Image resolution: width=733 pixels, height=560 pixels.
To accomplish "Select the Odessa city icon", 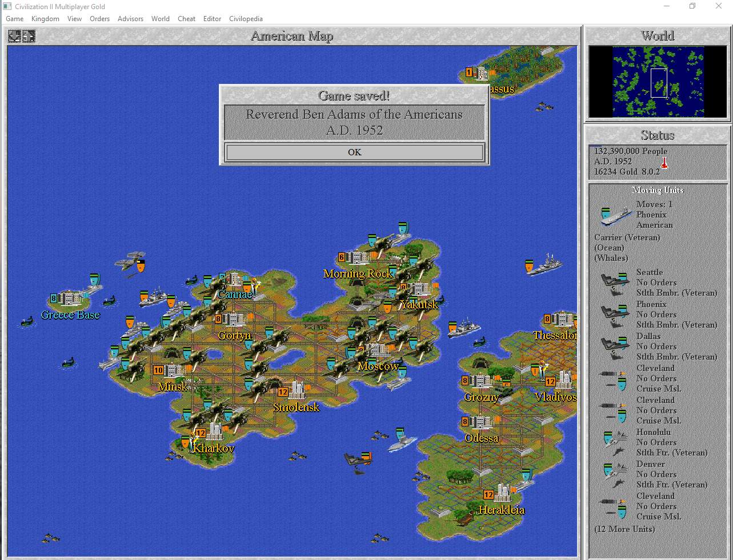I will pyautogui.click(x=482, y=422).
